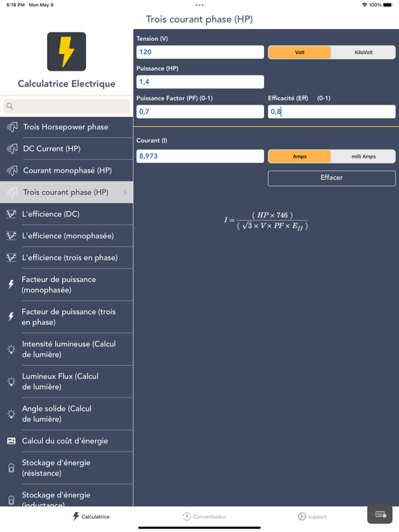Click the graph icon next to L'efficience (DC)

tap(11, 214)
